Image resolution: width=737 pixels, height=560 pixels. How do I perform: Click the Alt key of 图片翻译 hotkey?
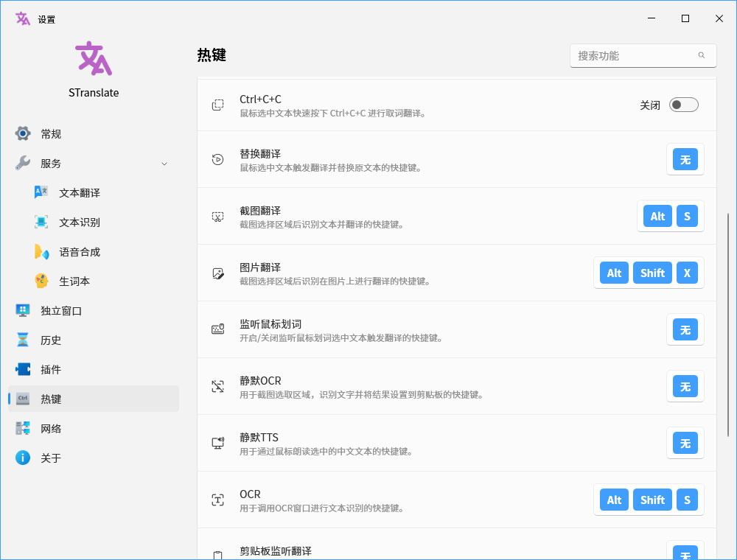point(614,273)
